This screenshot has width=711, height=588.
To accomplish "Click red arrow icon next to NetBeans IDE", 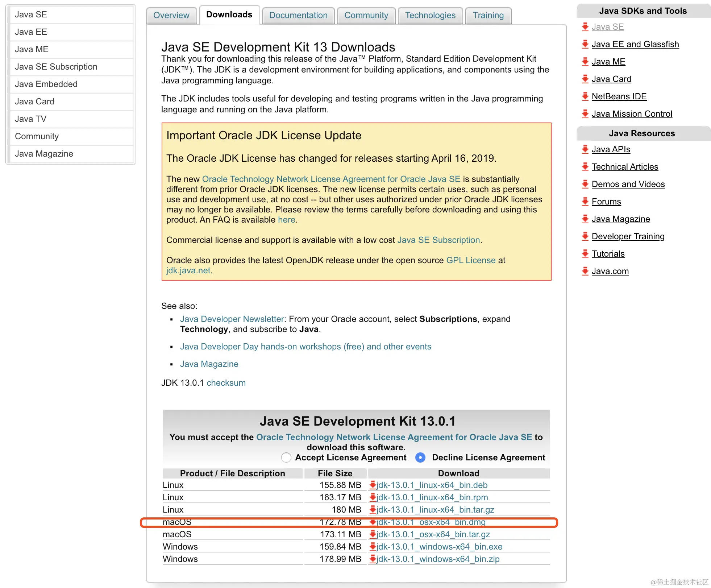I will [x=585, y=96].
